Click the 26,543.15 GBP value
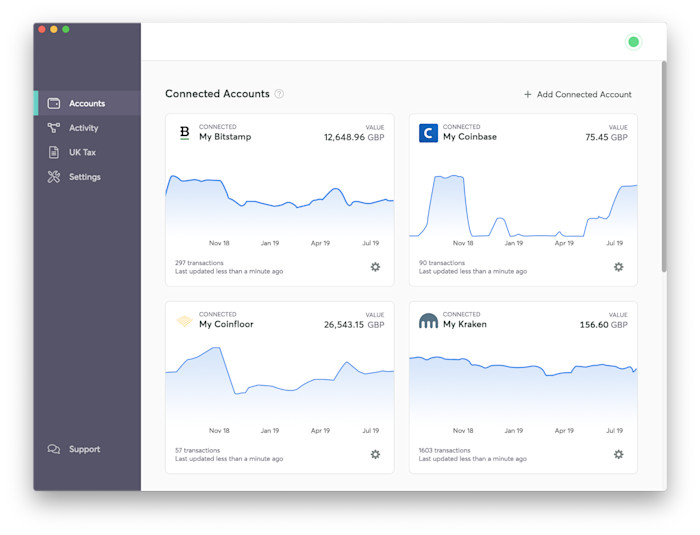Viewport: 700px width, 535px height. pyautogui.click(x=354, y=325)
